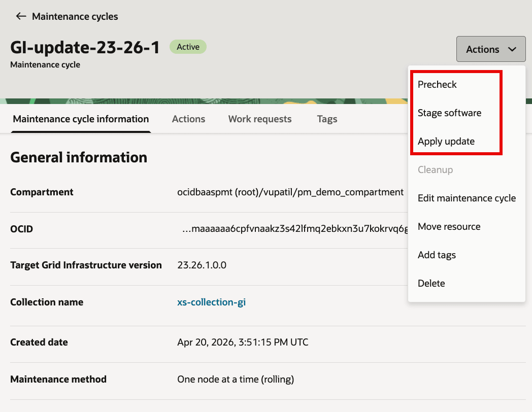
Task: Click the Compartment field label
Action: (x=42, y=192)
